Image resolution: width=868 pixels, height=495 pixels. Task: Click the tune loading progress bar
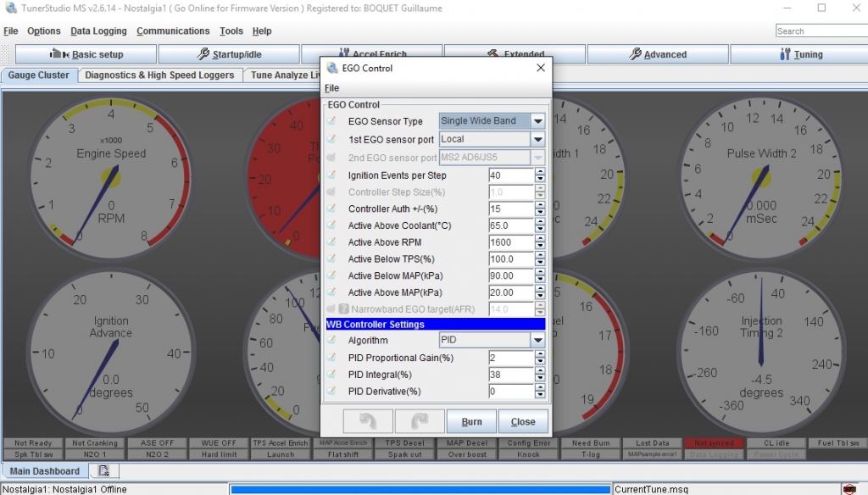point(420,489)
